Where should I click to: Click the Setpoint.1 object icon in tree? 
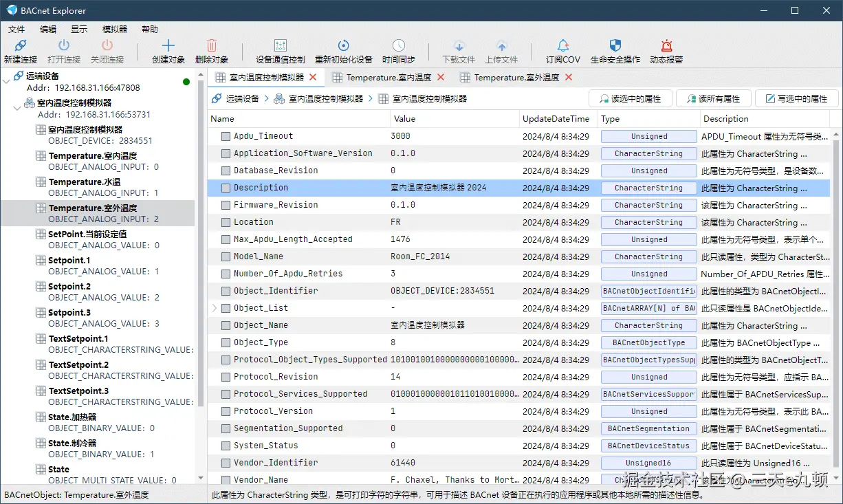(x=41, y=261)
